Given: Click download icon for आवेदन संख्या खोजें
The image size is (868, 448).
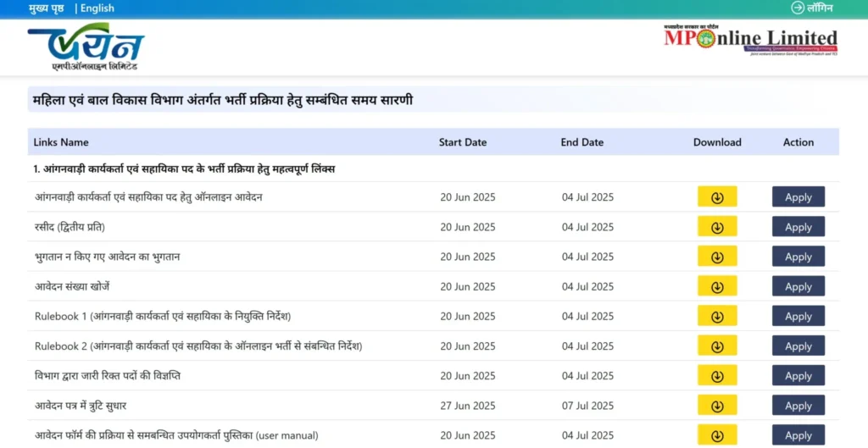Looking at the screenshot, I should [x=717, y=286].
